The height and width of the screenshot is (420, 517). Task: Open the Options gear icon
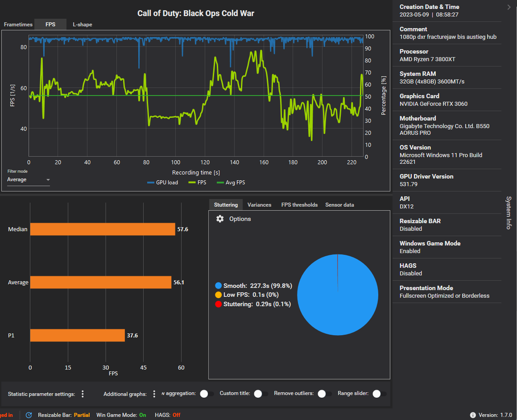coord(220,219)
